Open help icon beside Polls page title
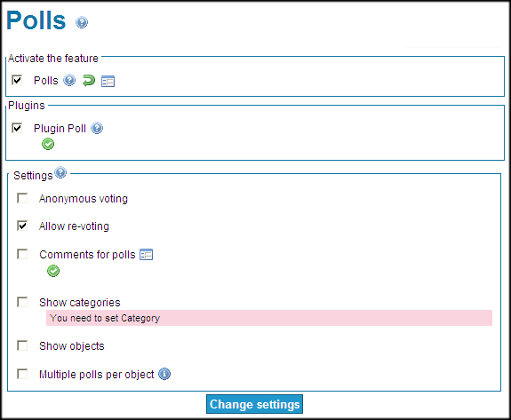 (82, 22)
